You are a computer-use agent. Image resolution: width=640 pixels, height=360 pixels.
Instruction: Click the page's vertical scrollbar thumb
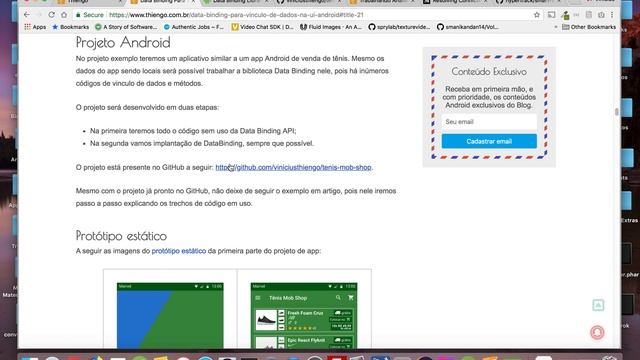tap(616, 112)
